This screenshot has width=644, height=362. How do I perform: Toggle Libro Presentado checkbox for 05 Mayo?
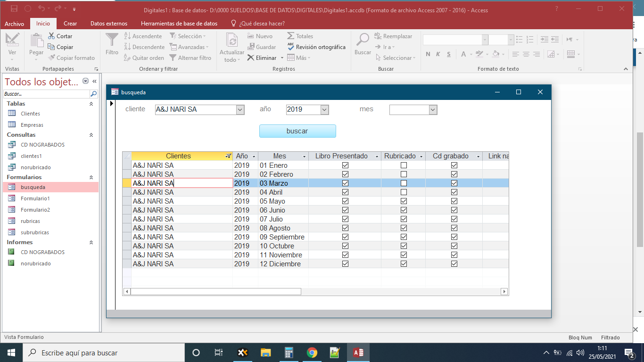point(345,201)
